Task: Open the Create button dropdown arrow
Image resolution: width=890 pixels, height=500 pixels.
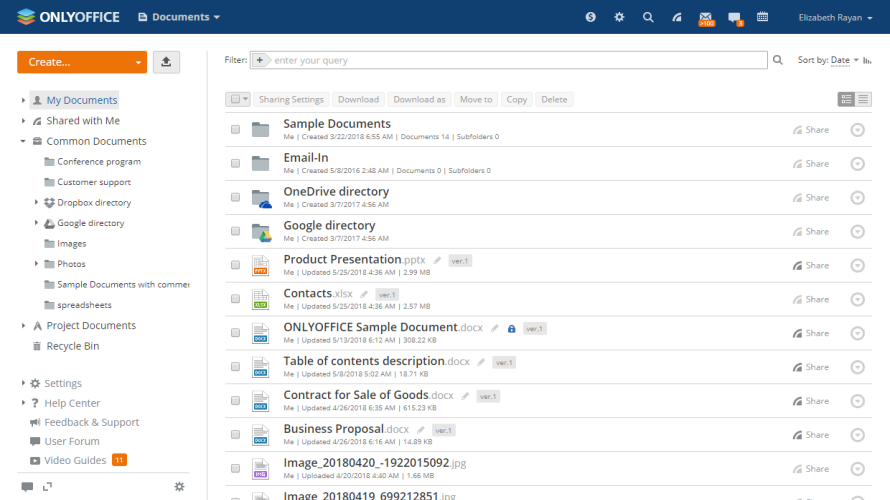Action: point(138,62)
